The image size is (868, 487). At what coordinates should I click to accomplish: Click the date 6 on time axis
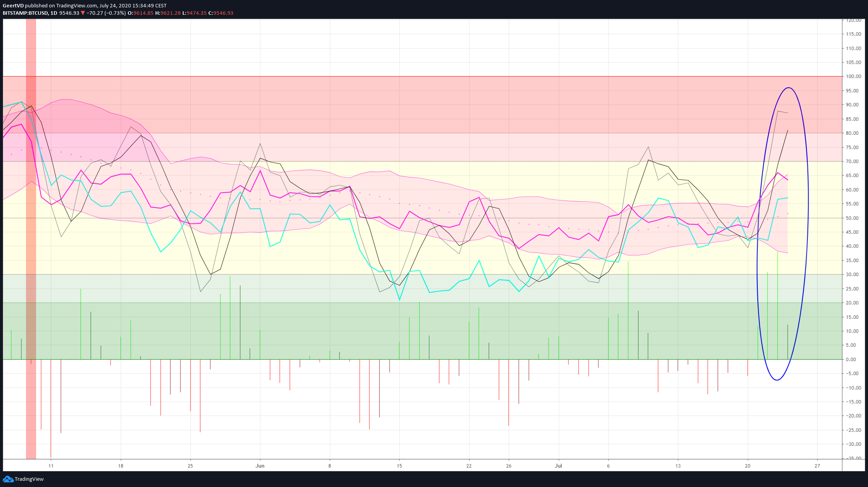[x=608, y=466]
